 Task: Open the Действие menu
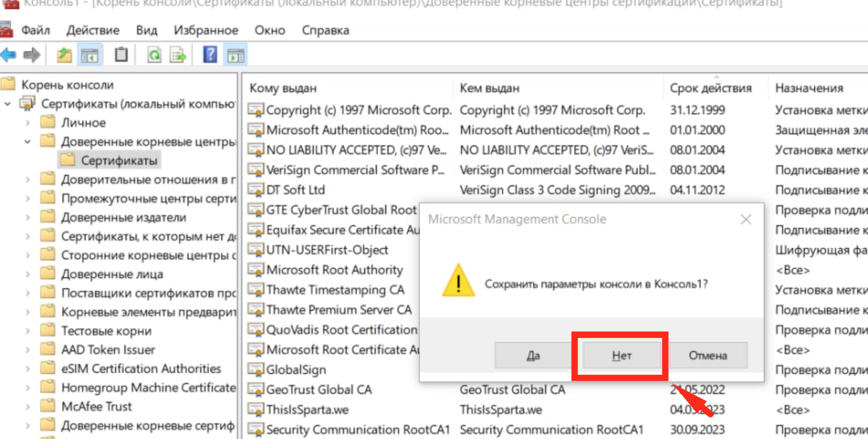point(93,30)
